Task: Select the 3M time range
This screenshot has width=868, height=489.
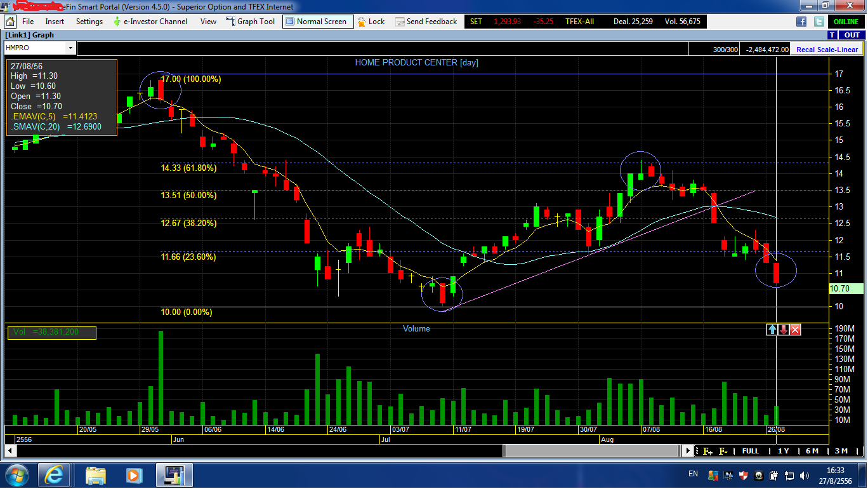Action: [x=841, y=451]
